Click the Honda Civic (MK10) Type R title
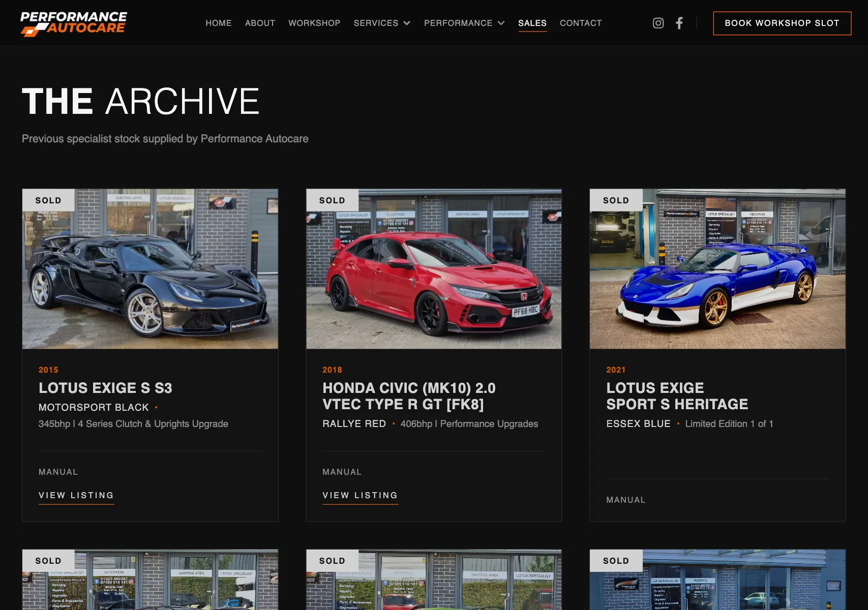 click(409, 396)
